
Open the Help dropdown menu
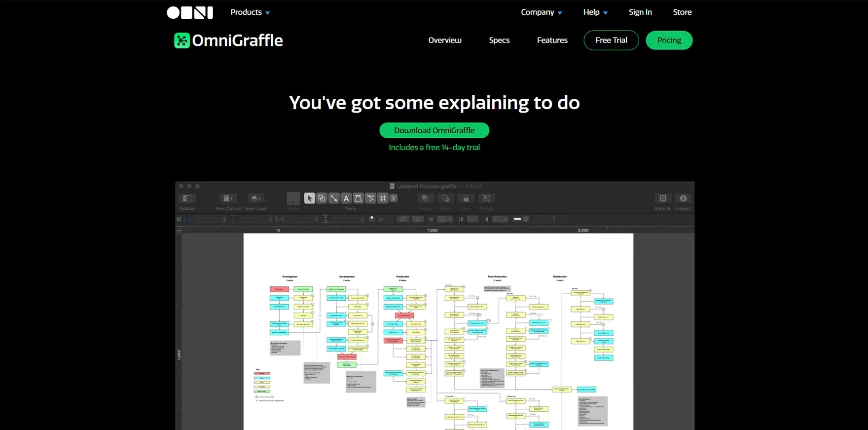coord(595,12)
